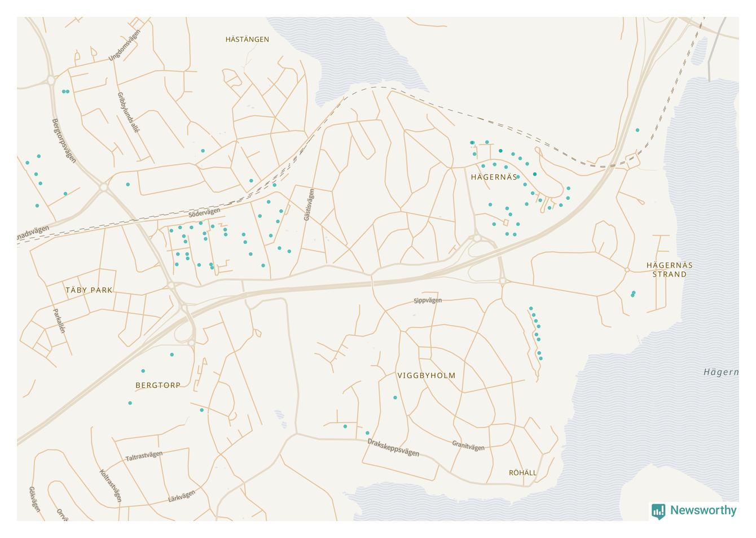Click the Södervägen road label

click(204, 213)
